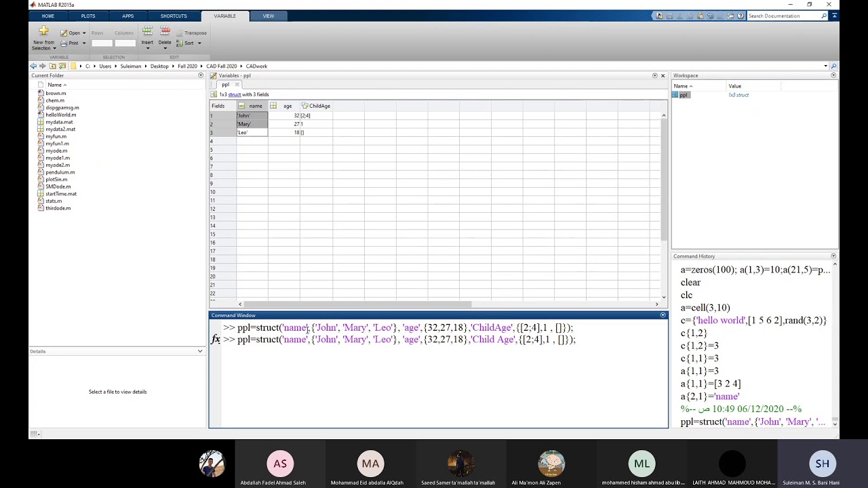Switch to the PLOTS ribbon tab

pos(88,16)
